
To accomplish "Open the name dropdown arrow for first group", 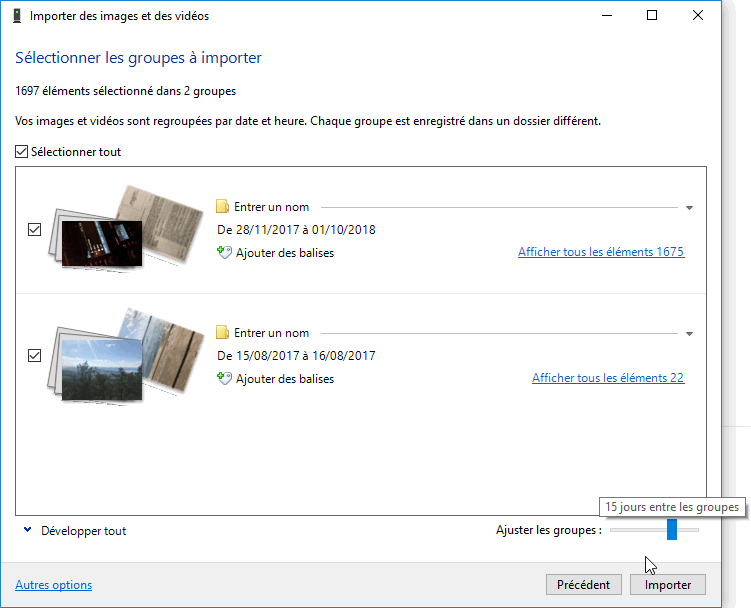I will click(689, 208).
